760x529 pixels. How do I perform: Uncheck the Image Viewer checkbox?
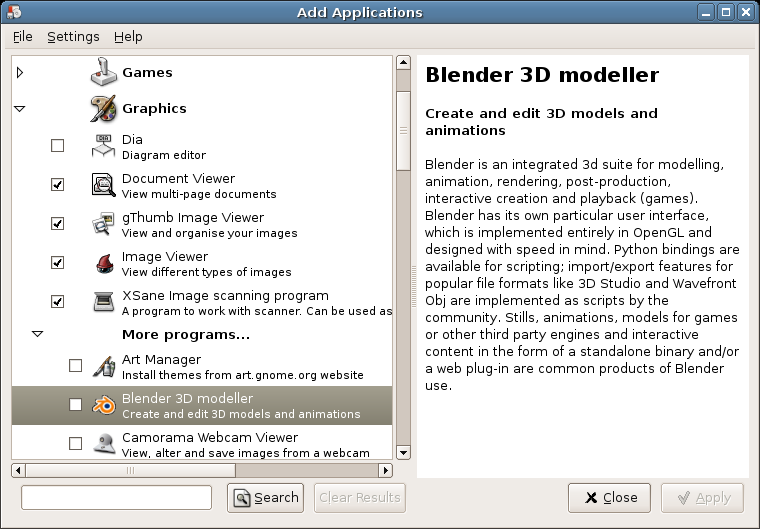[57, 262]
